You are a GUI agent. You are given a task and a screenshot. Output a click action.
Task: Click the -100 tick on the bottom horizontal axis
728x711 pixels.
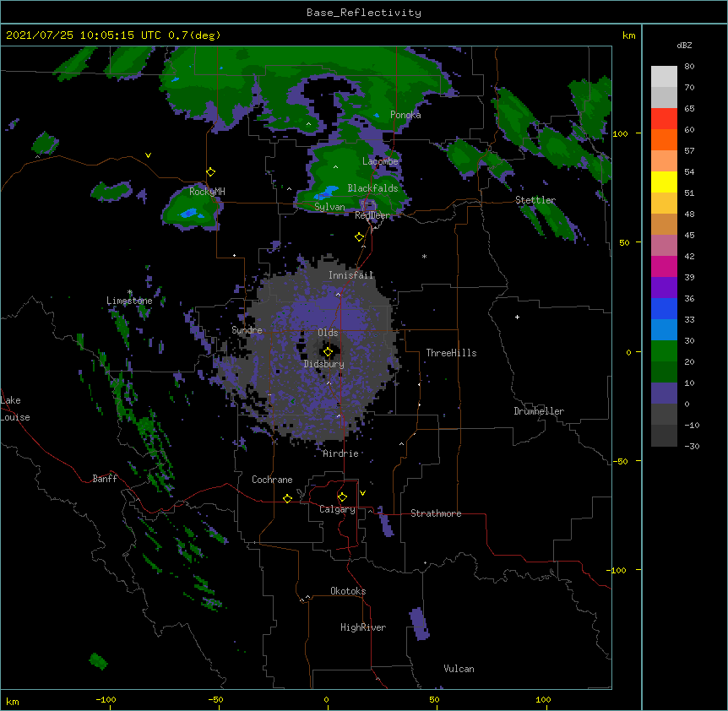(106, 699)
